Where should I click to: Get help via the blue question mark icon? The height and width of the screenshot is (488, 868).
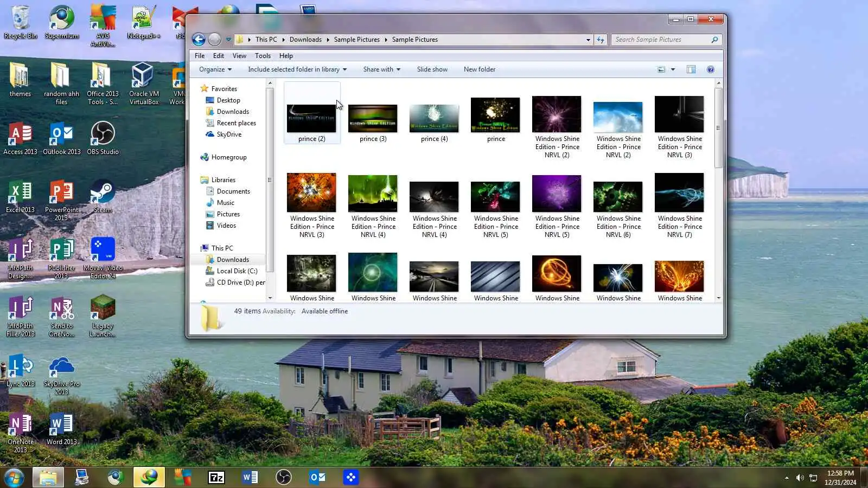click(711, 69)
